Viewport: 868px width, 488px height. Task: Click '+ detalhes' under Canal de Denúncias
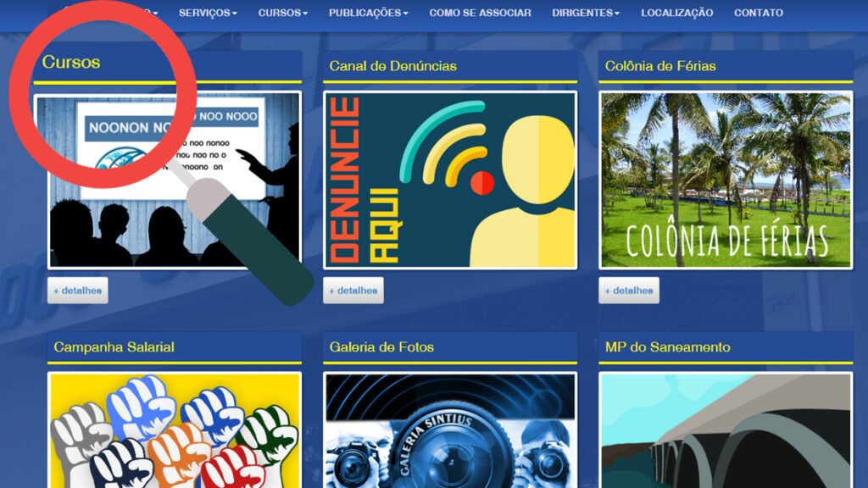[353, 291]
